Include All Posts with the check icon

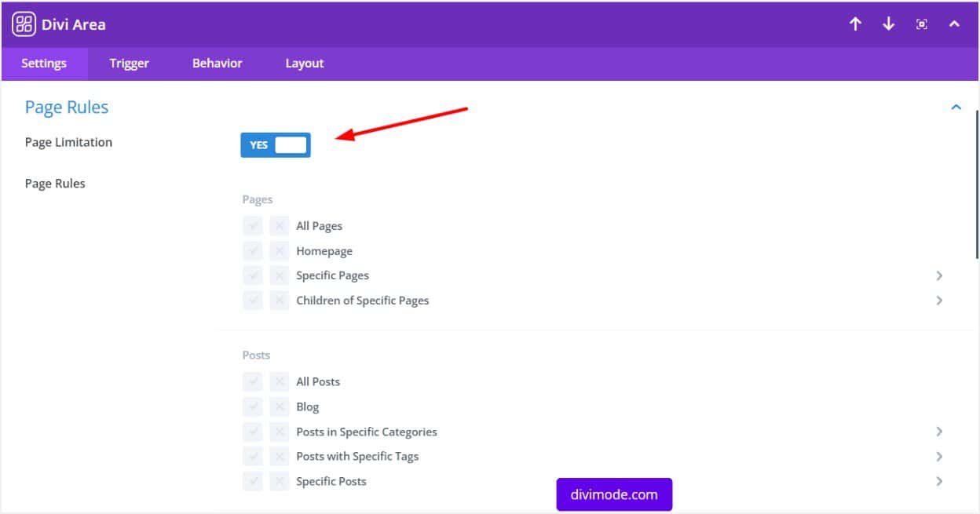point(253,382)
